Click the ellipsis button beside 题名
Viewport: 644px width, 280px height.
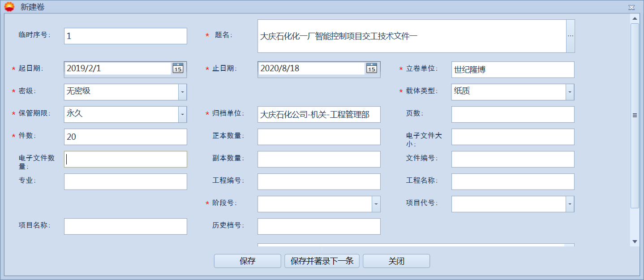(x=571, y=36)
